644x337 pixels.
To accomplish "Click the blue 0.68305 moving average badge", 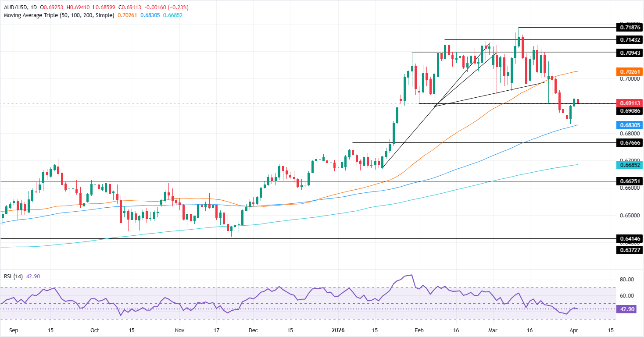I will click(x=629, y=125).
